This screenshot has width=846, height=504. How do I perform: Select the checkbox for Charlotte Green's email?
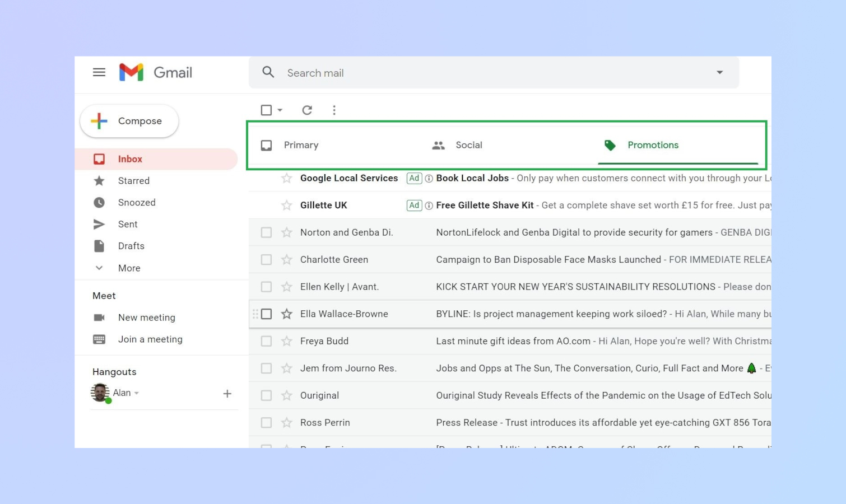click(266, 259)
